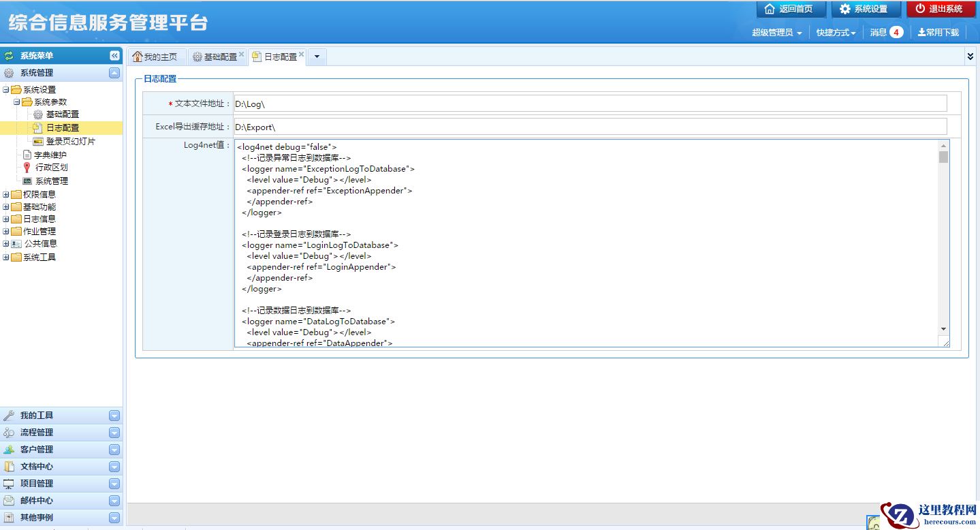
Task: Click the gear icon next to 系统管理 panel header
Action: (9, 73)
